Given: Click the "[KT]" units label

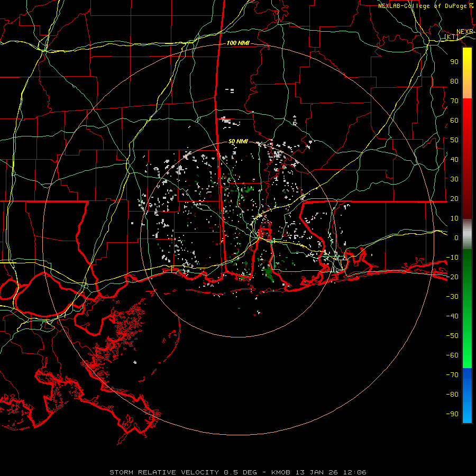Looking at the screenshot, I should coord(452,37).
